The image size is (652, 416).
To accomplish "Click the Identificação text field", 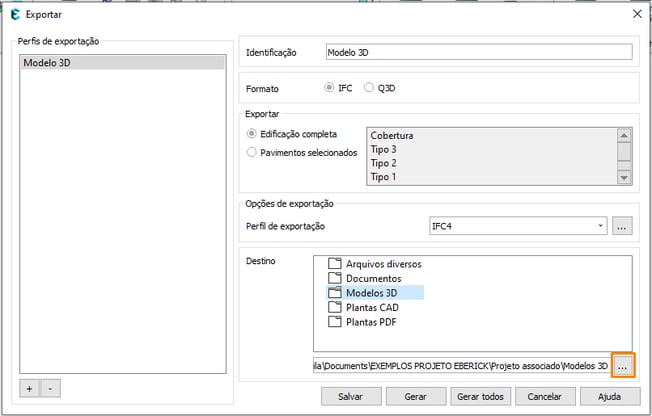I will [x=479, y=52].
